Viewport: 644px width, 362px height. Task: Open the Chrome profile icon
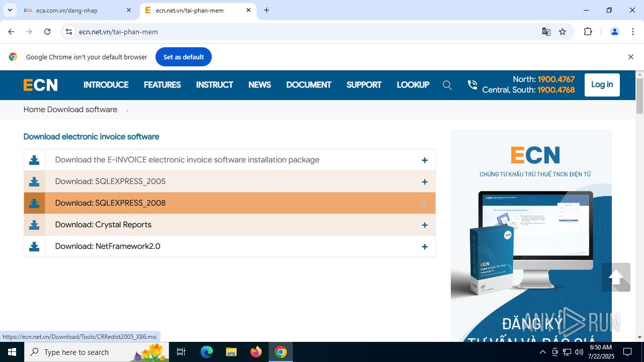(614, 32)
